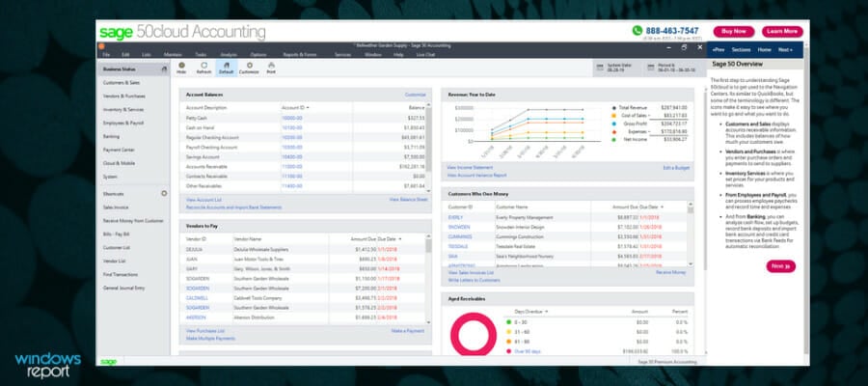This screenshot has width=868, height=386.
Task: Click View Income Statement link
Action: [470, 167]
